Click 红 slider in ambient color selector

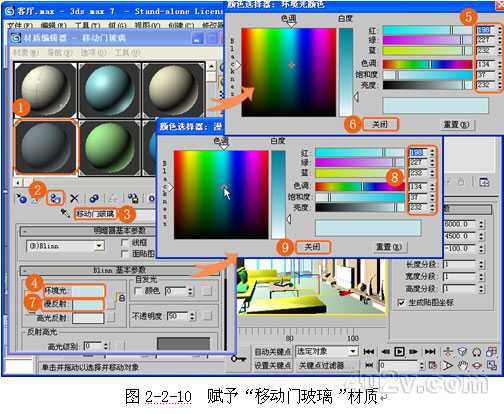(x=428, y=30)
